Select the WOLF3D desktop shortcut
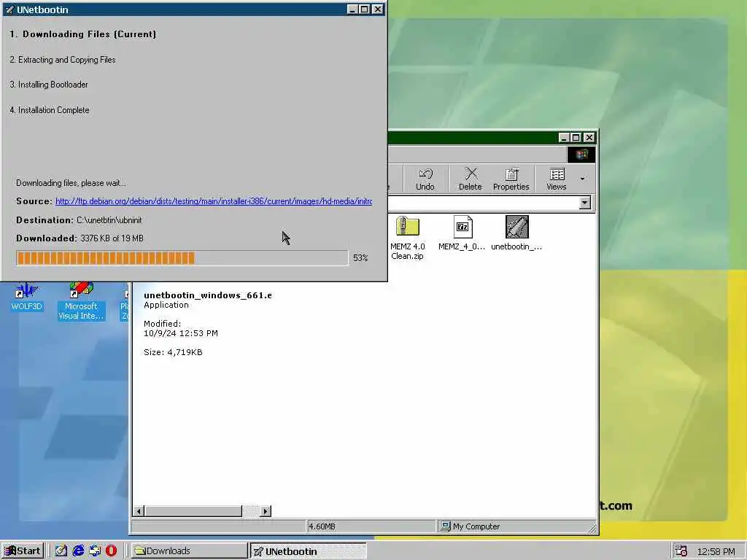The height and width of the screenshot is (560, 747). point(27,297)
